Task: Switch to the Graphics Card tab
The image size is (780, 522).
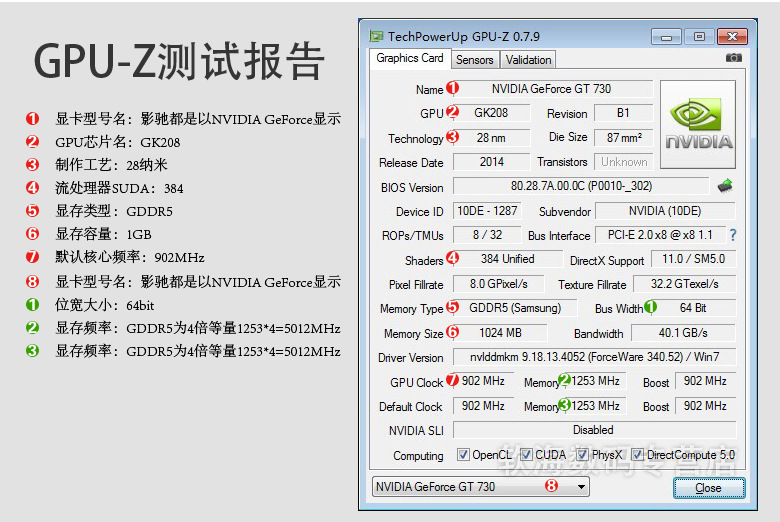Action: click(410, 58)
